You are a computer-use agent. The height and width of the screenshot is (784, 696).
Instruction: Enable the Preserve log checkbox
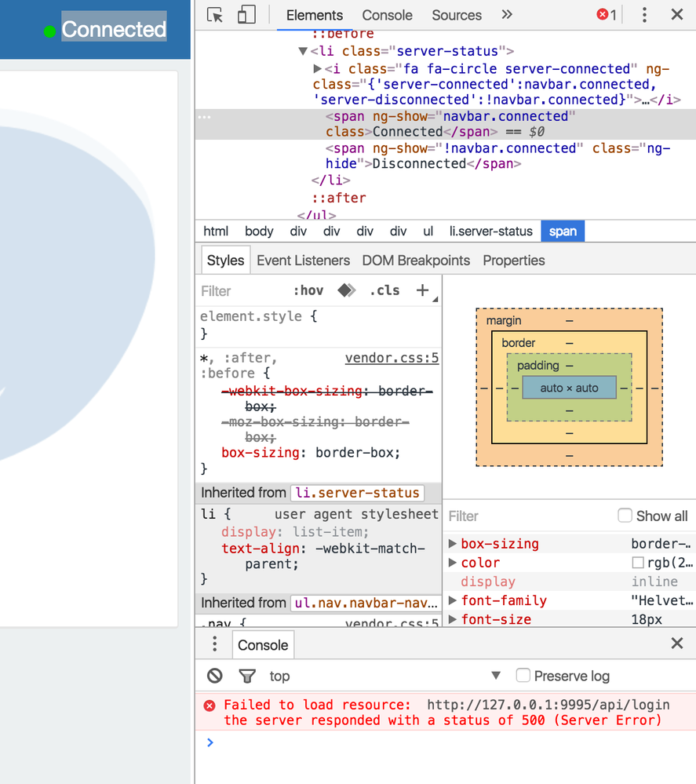click(x=523, y=675)
